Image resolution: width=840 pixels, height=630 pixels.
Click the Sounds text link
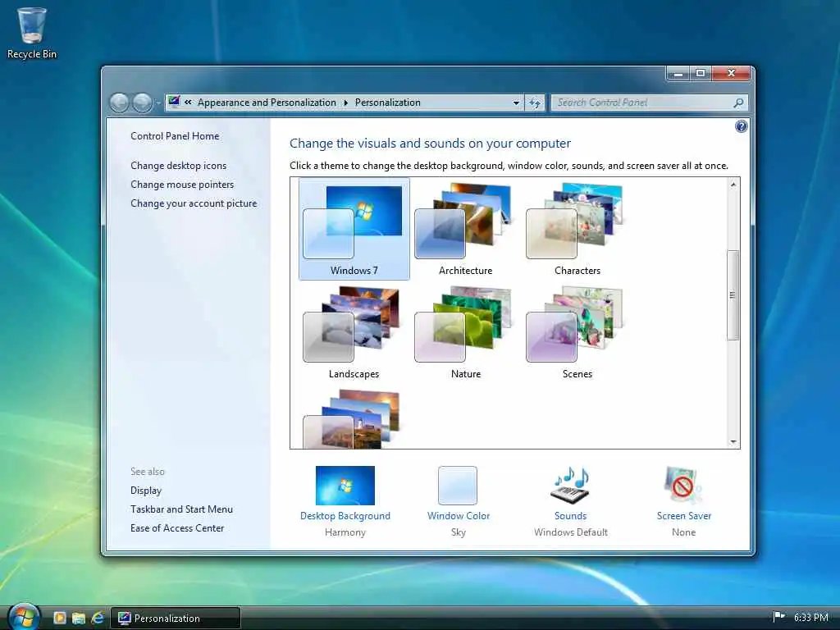pyautogui.click(x=570, y=516)
